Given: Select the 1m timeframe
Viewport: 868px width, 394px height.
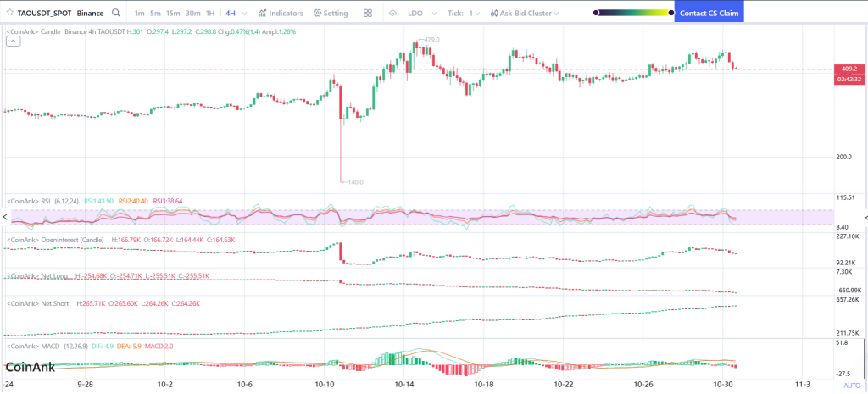Looking at the screenshot, I should click(x=139, y=14).
